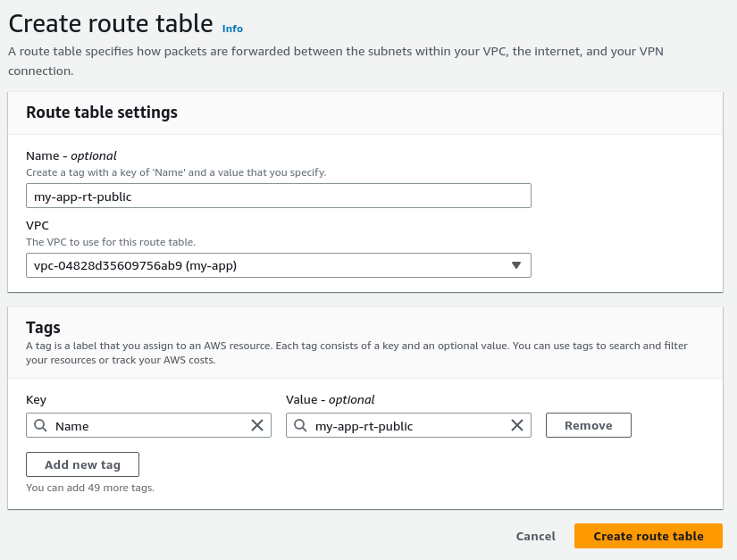Screen dimensions: 737x560
Task: Click the Key column label in Tags
Action: 37,399
